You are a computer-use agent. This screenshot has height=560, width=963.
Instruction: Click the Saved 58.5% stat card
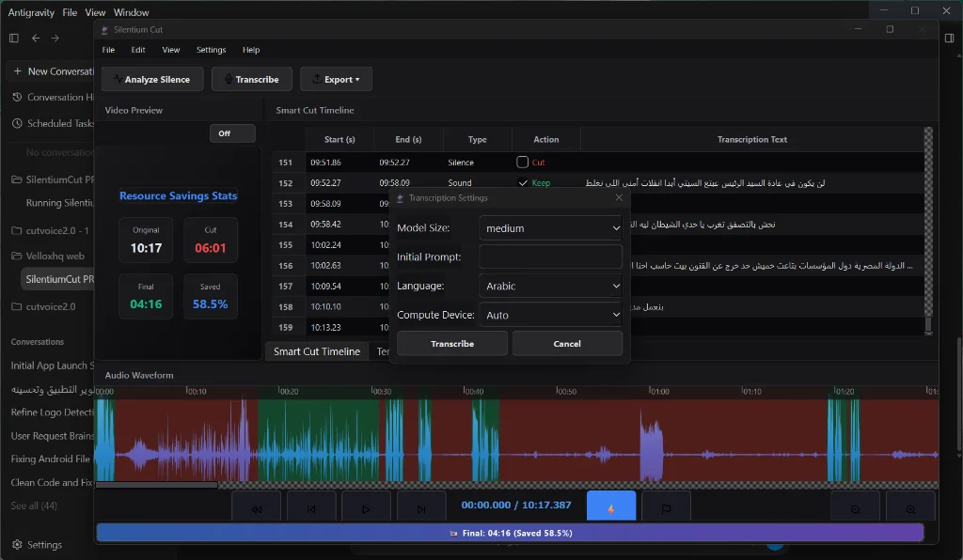click(x=210, y=296)
